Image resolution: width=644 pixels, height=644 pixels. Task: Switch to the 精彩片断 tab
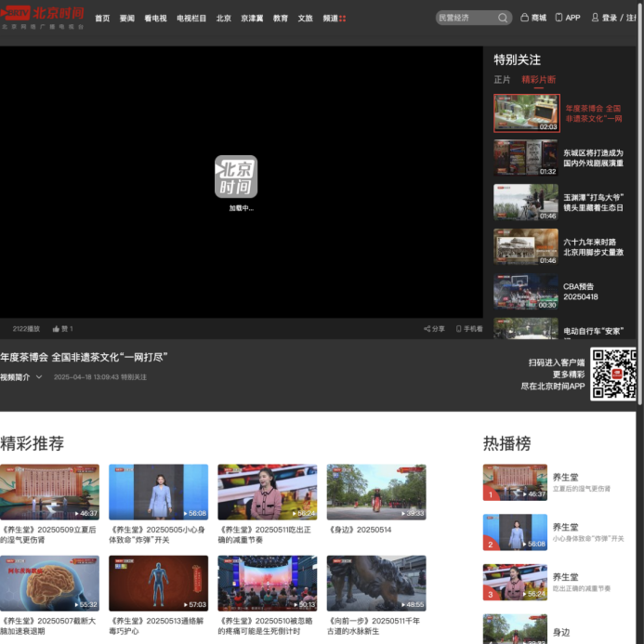538,79
